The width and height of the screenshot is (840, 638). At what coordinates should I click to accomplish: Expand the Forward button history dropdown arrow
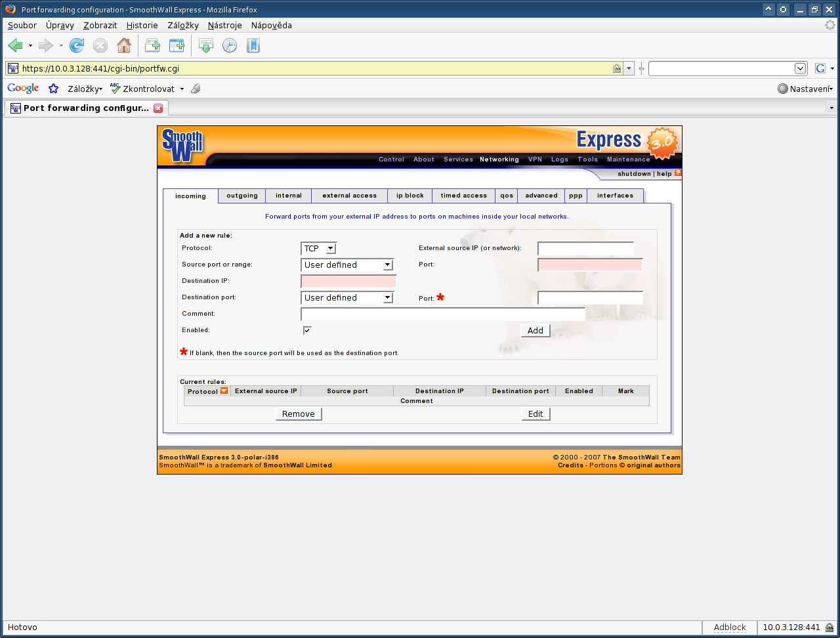61,46
